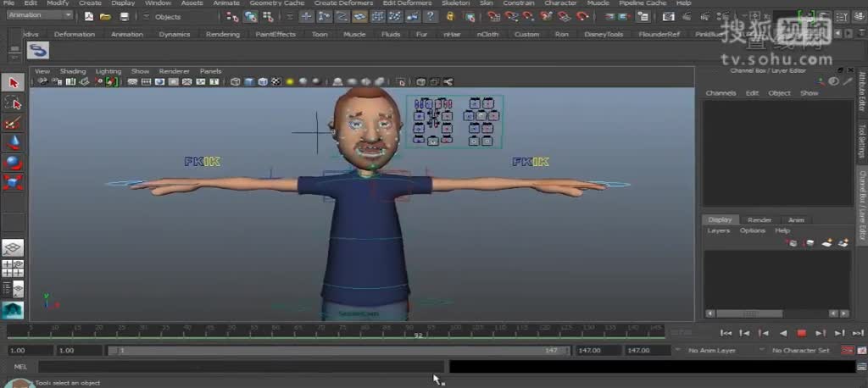The width and height of the screenshot is (868, 388).
Task: Open the Shading viewport menu
Action: point(72,71)
